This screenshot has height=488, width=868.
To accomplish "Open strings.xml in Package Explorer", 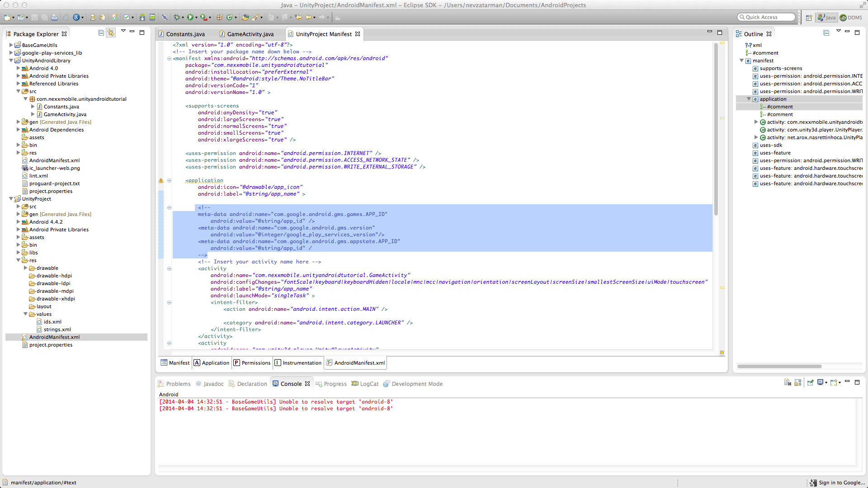I will click(57, 329).
